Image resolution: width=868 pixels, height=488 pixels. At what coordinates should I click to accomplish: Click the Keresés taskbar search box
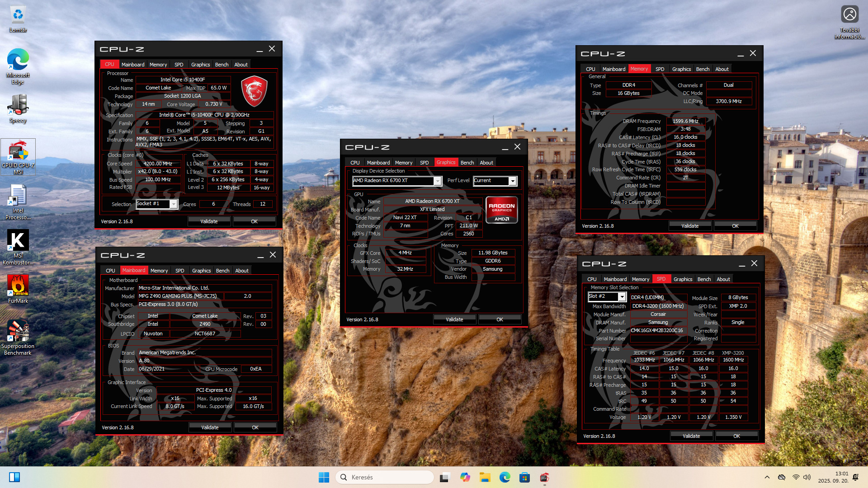pos(384,477)
